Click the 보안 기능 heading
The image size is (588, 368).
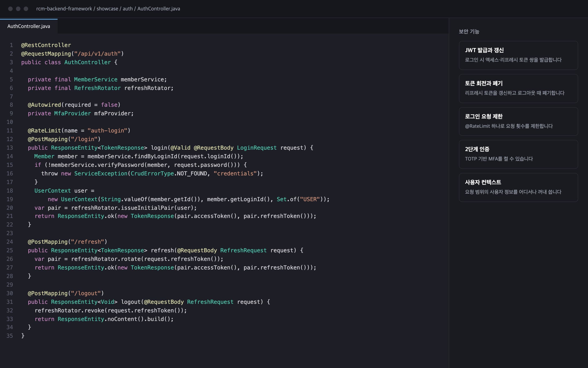(469, 31)
